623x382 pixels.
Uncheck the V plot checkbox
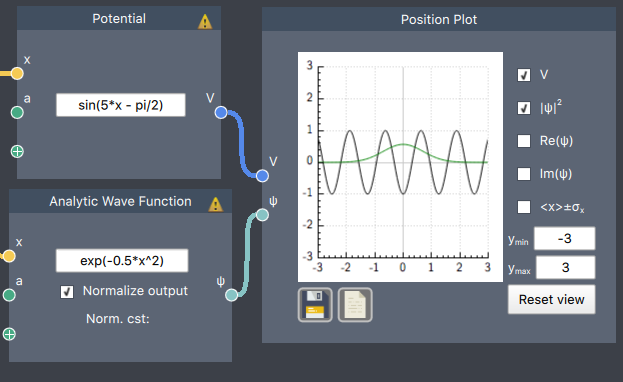pyautogui.click(x=524, y=75)
